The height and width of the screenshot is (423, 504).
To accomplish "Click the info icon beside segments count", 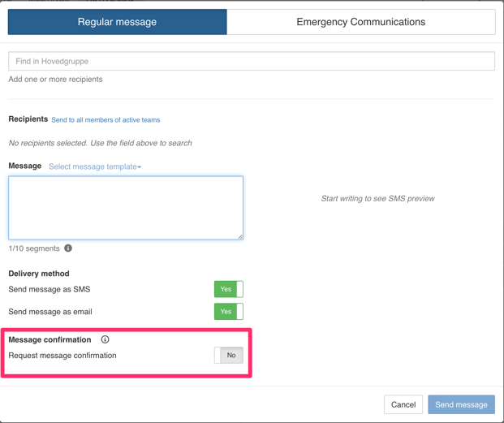I will coord(68,248).
